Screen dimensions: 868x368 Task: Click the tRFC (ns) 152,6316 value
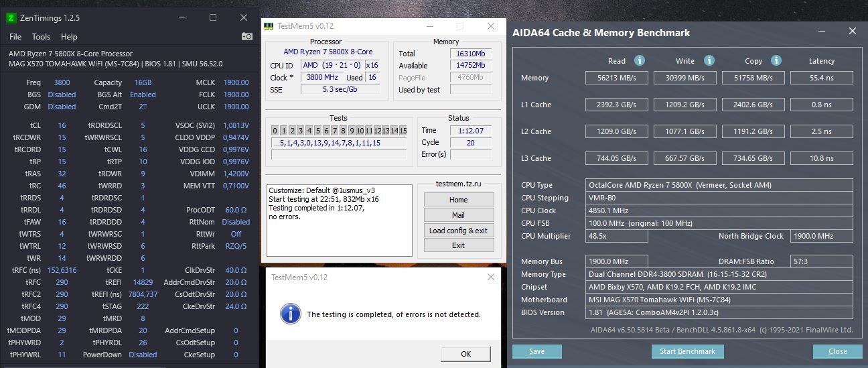(62, 270)
